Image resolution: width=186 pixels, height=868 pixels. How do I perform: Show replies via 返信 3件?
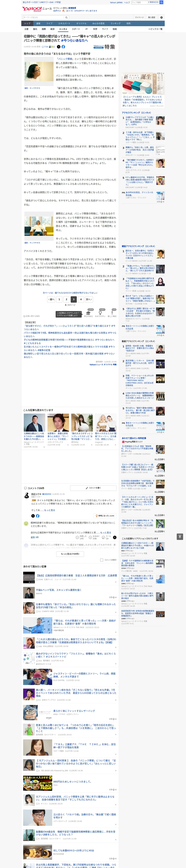(x=35, y=537)
